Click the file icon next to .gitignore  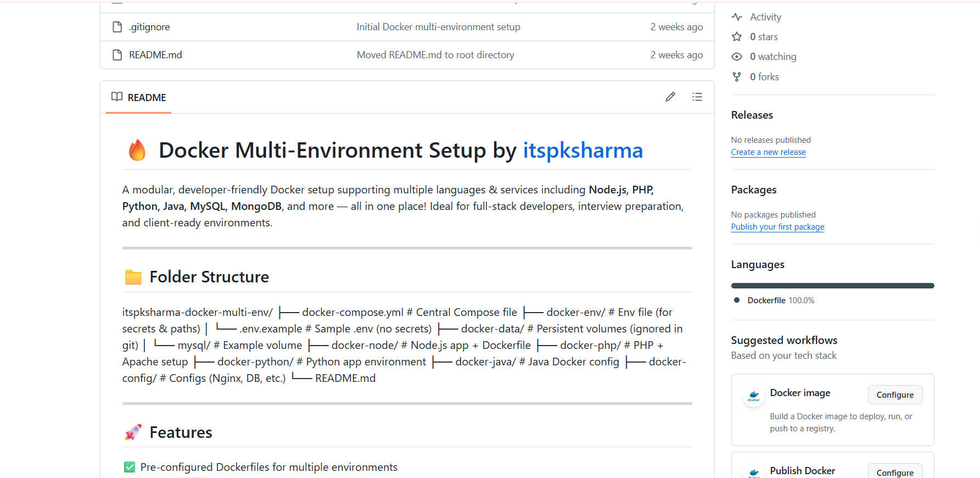pos(116,26)
